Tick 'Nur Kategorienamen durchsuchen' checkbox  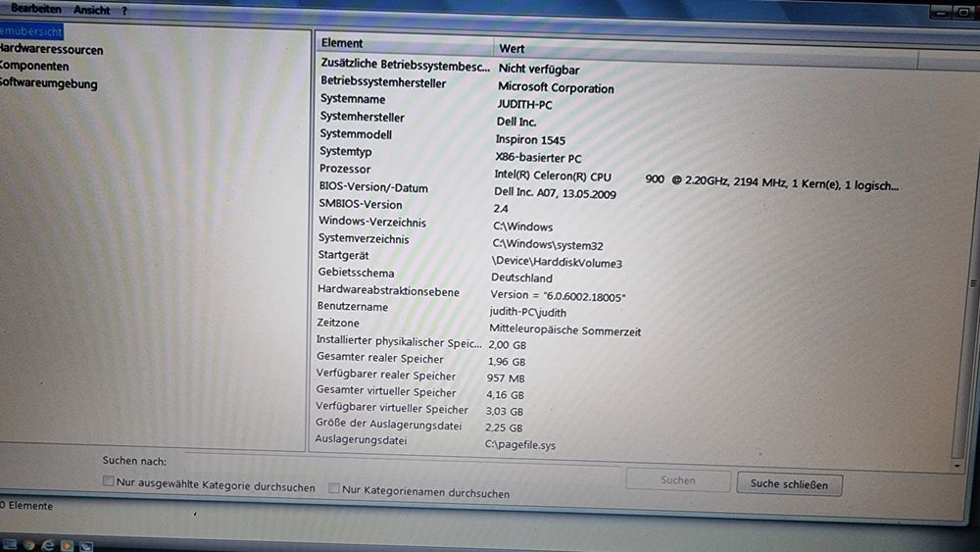334,488
